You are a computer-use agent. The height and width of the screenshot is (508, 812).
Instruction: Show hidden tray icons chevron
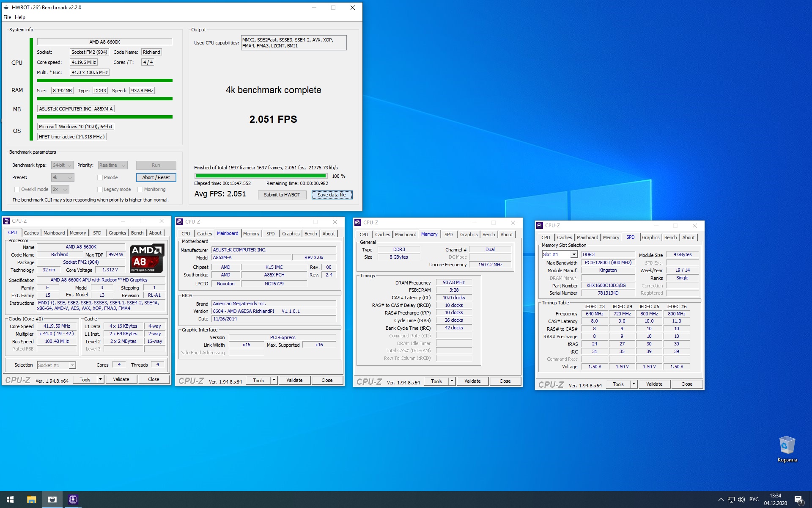721,500
